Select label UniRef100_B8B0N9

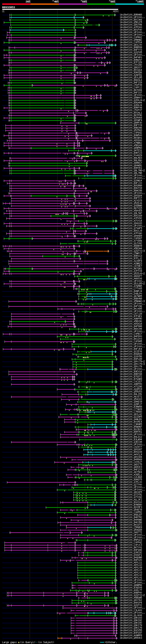(131, 299)
